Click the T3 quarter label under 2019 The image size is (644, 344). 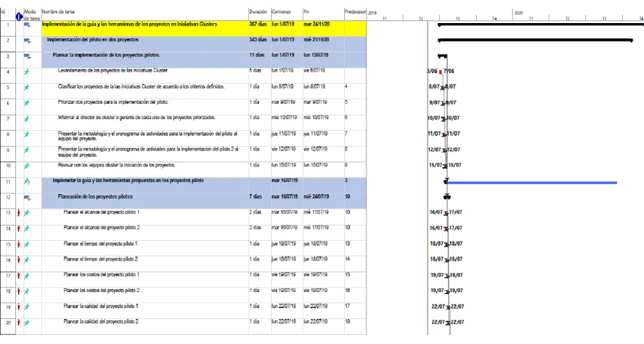pyautogui.click(x=458, y=19)
